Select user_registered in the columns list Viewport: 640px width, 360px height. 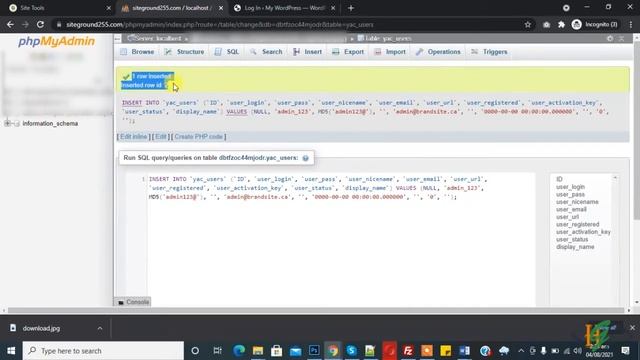(x=578, y=224)
